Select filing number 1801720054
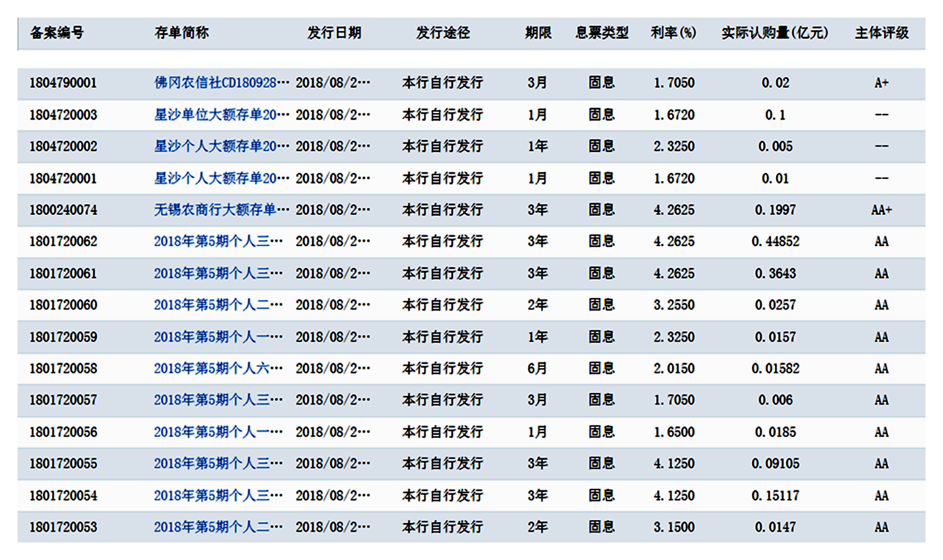 [x=63, y=495]
